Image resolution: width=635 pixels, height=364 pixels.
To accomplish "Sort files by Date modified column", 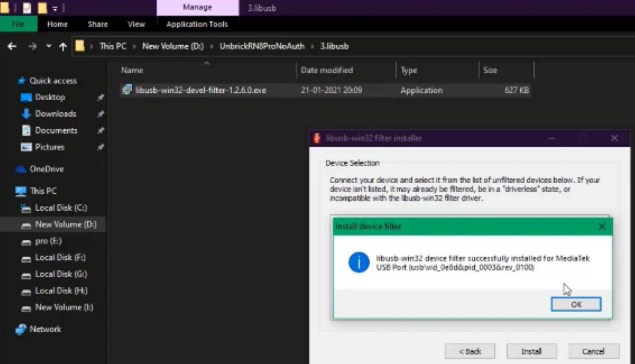I will (x=327, y=70).
